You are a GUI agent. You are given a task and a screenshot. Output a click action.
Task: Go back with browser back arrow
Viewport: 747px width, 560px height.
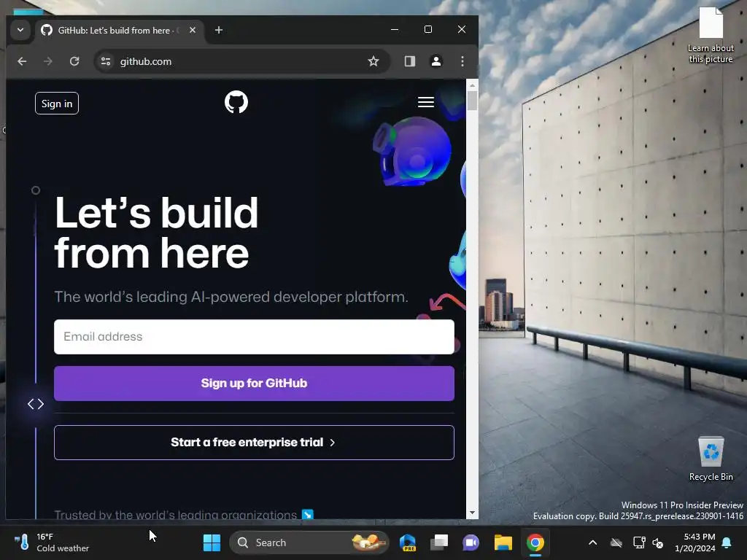click(22, 61)
